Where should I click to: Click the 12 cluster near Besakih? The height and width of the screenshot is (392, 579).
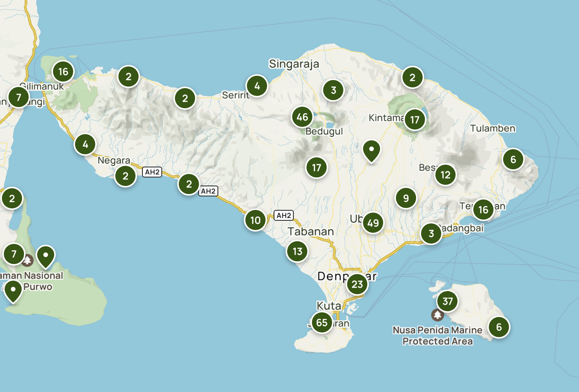(445, 175)
